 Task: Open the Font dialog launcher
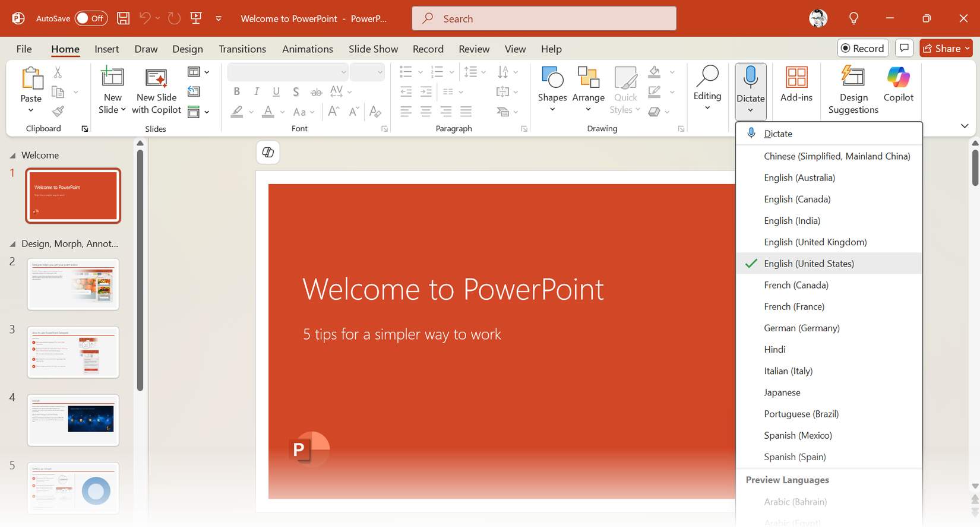point(385,129)
